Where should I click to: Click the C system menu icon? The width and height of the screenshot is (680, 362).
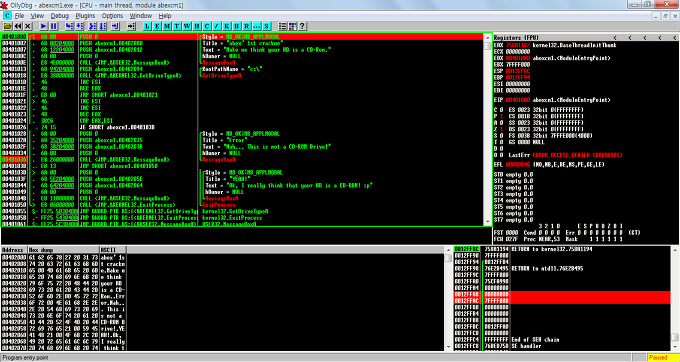[x=7, y=16]
